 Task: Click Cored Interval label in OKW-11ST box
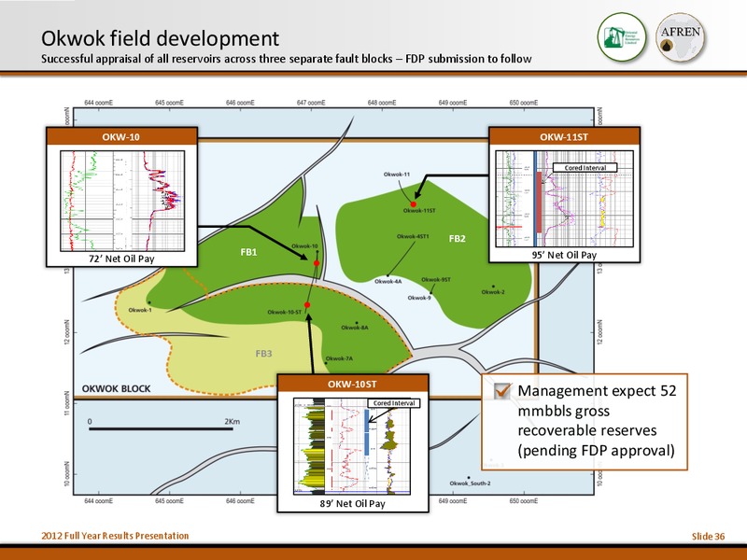pos(585,168)
